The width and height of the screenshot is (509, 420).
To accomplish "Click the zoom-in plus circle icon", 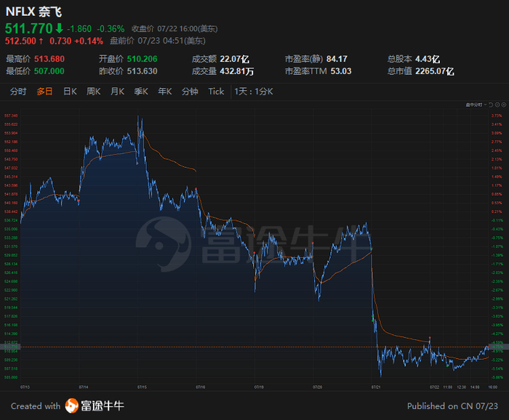I will [x=504, y=105].
